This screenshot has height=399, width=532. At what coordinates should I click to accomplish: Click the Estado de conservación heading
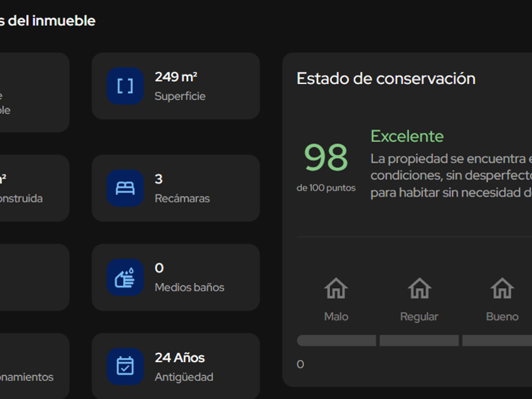tap(386, 79)
